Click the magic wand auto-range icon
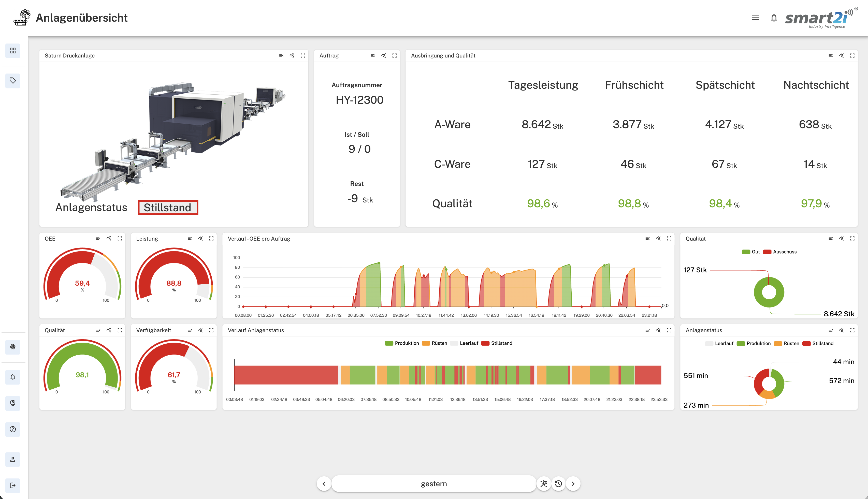Screen dimensions: 868x499 tap(544, 483)
